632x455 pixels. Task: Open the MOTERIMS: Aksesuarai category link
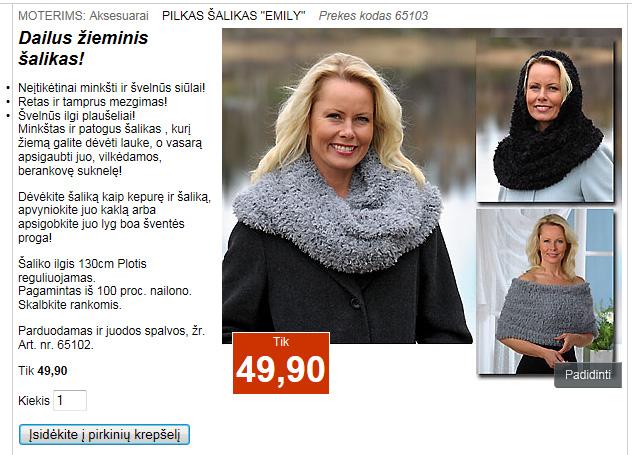[83, 16]
